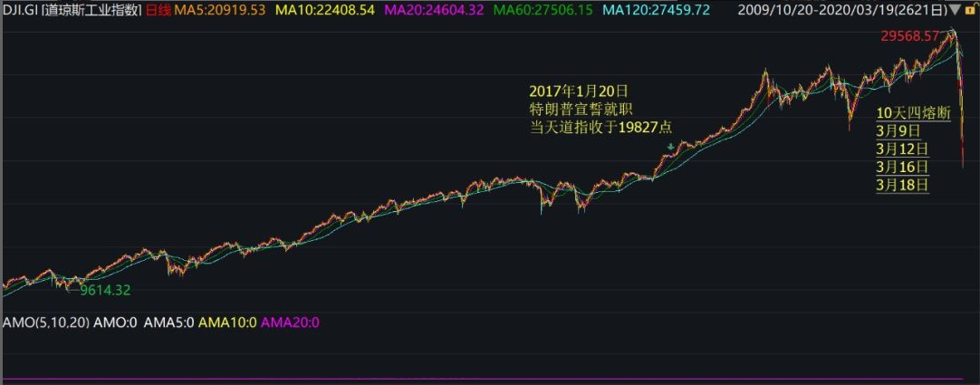980x385 pixels.
Task: Click the MA10:22408.54 indicator label
Action: click(x=325, y=10)
